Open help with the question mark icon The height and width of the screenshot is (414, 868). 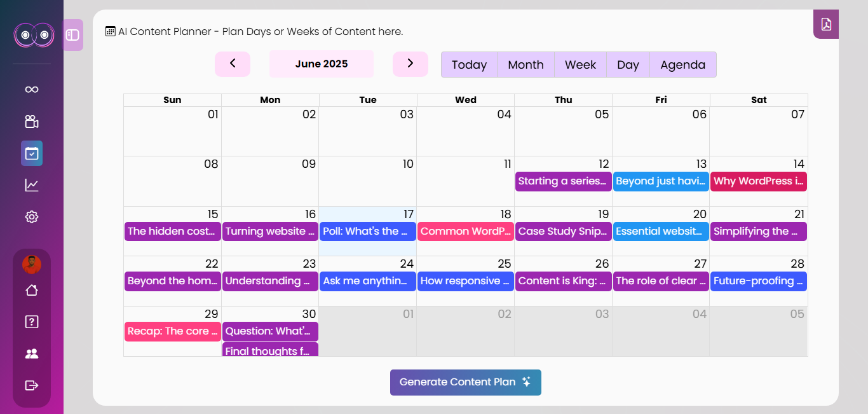pos(32,322)
